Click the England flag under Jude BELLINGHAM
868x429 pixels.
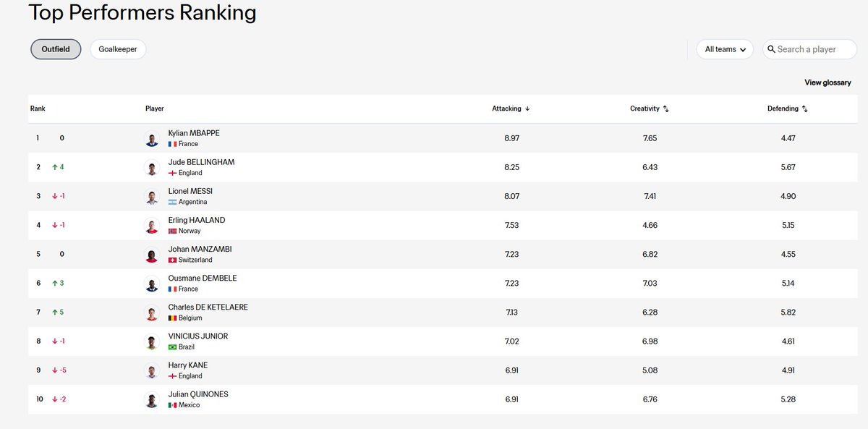click(172, 173)
